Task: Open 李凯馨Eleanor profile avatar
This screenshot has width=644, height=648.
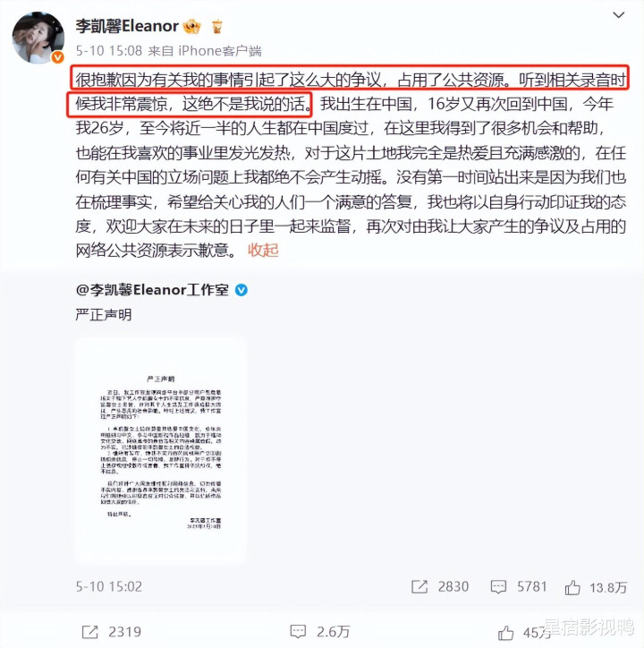Action: 38,38
